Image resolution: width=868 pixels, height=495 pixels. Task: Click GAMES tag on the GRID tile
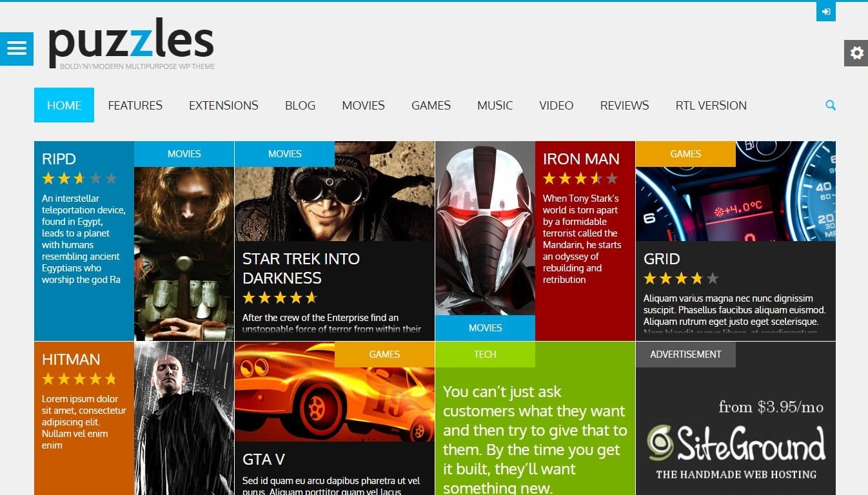(686, 154)
